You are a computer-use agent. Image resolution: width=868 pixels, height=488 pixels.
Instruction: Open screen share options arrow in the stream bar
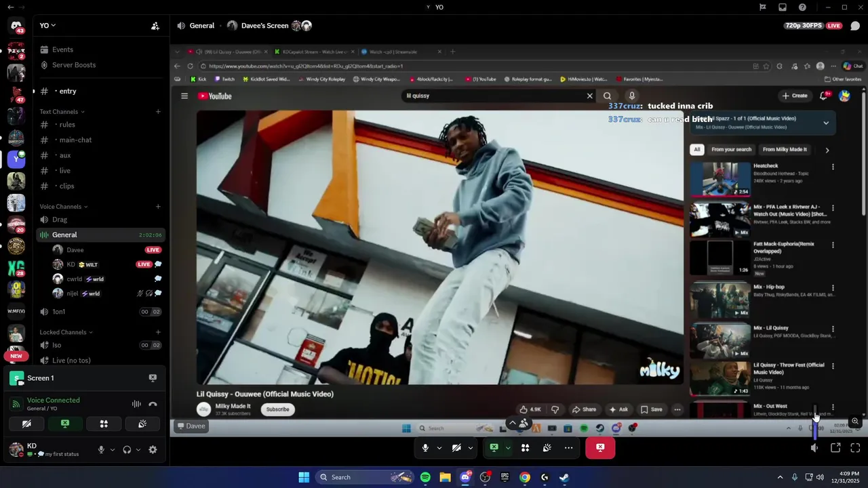tap(508, 448)
